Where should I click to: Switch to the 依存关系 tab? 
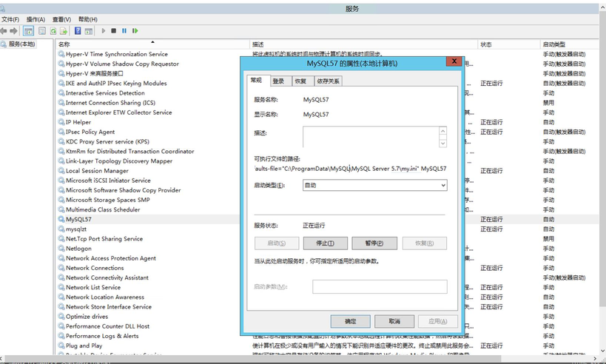pyautogui.click(x=328, y=81)
